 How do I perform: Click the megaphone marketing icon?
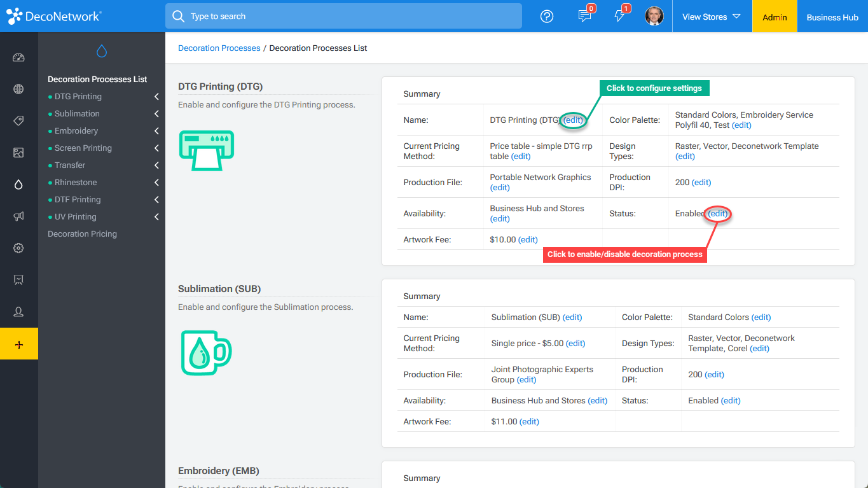pos(19,216)
